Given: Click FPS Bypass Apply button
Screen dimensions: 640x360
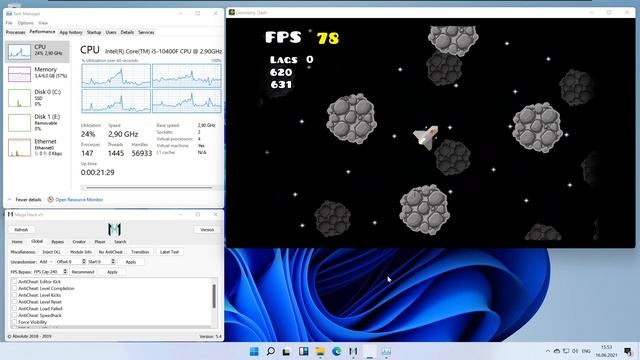Looking at the screenshot, I should pos(112,272).
